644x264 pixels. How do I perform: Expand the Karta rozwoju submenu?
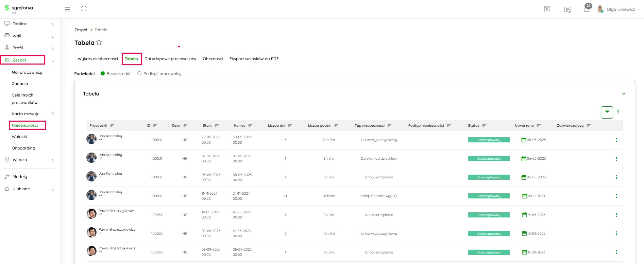(x=52, y=114)
